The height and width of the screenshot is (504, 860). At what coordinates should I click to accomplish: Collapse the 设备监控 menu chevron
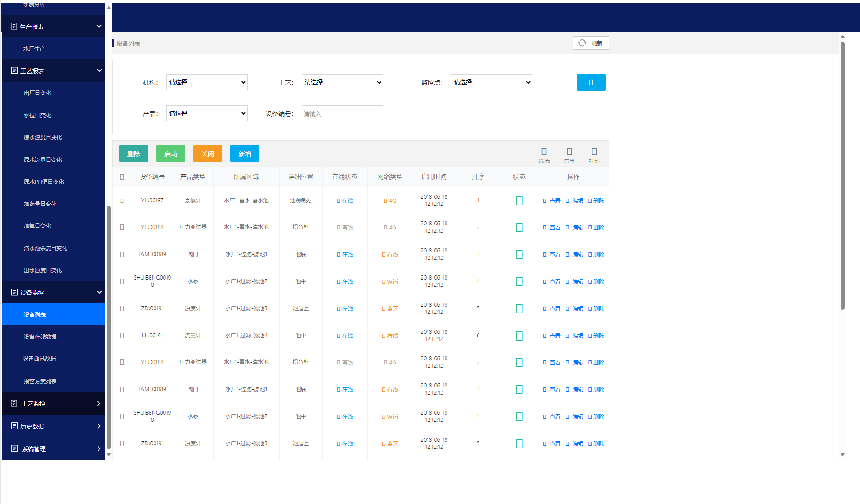pos(99,292)
